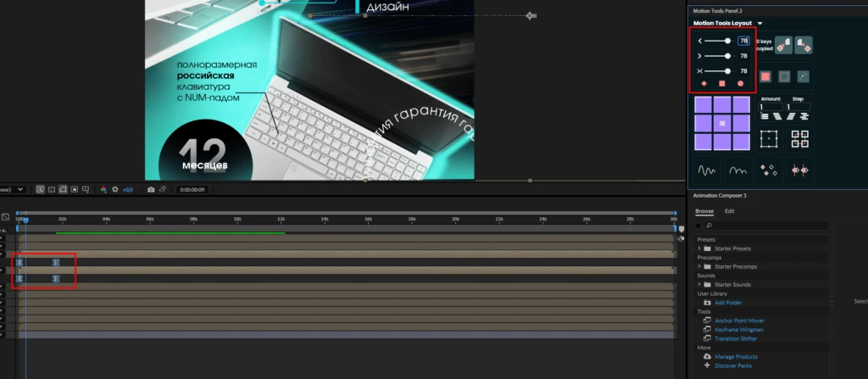Toggle the transparency grid in the viewer
Image resolution: width=868 pixels, height=379 pixels.
click(x=52, y=190)
